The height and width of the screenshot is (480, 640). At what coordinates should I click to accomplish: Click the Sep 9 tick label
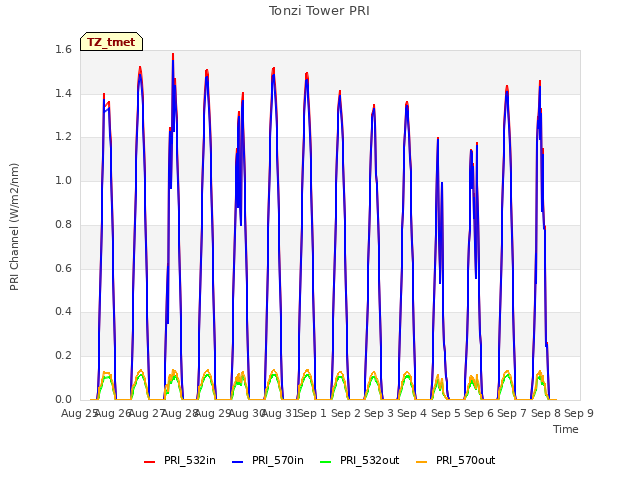click(x=579, y=413)
